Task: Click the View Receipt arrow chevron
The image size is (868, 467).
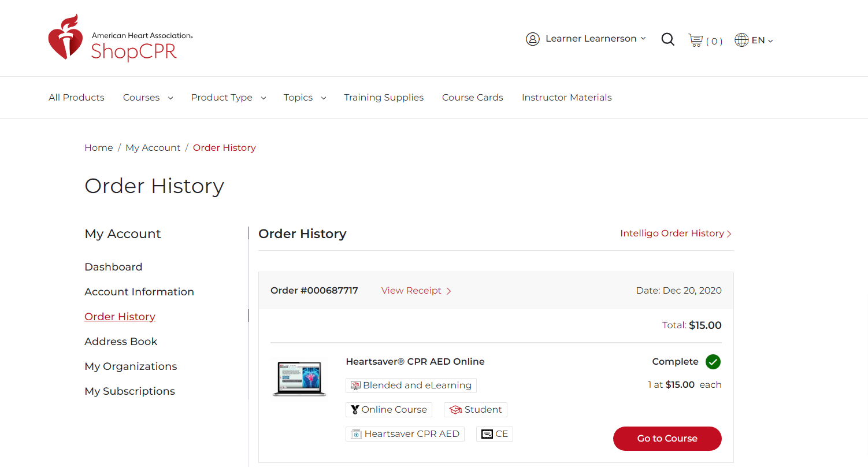Action: [449, 291]
